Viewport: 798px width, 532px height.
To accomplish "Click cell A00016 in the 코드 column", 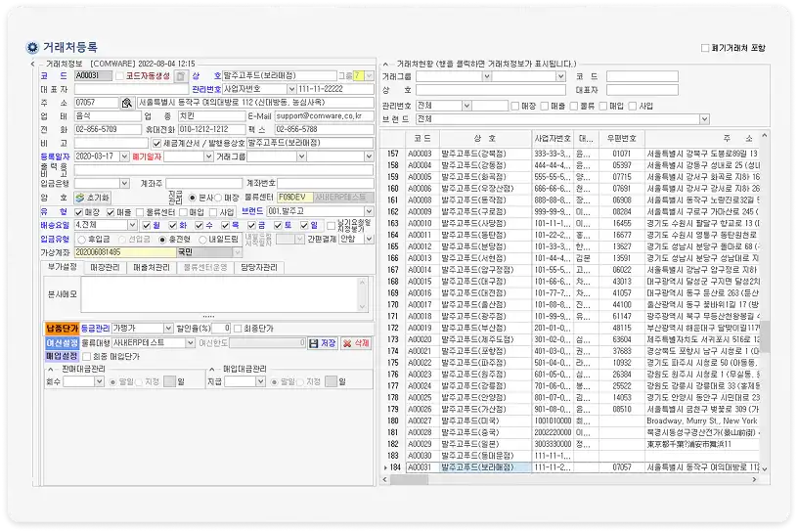I will click(422, 293).
